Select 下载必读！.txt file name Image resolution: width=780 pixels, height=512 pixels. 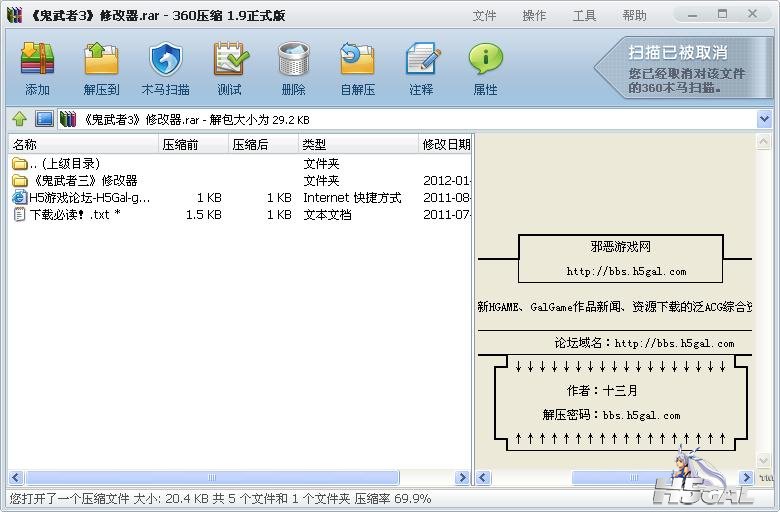coord(75,214)
